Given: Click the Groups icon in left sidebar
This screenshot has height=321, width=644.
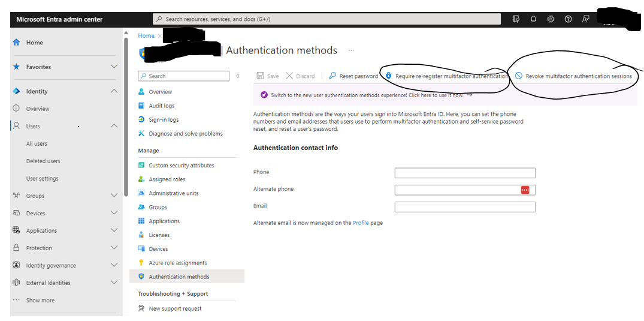Looking at the screenshot, I should pos(16,196).
